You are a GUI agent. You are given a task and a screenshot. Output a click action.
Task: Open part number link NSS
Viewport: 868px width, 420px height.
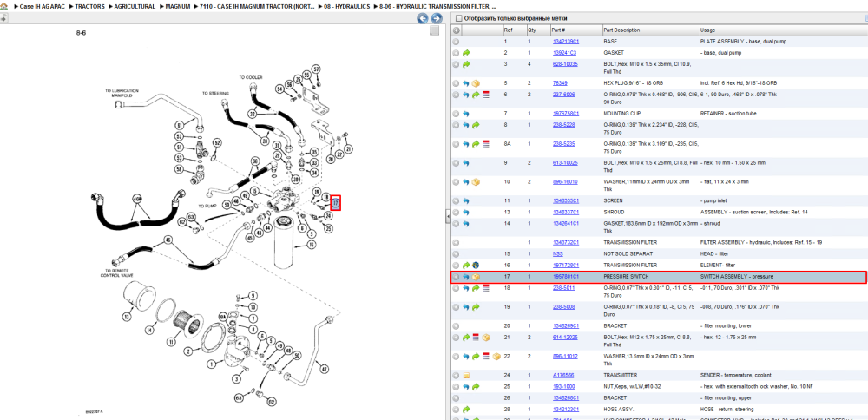(x=557, y=253)
